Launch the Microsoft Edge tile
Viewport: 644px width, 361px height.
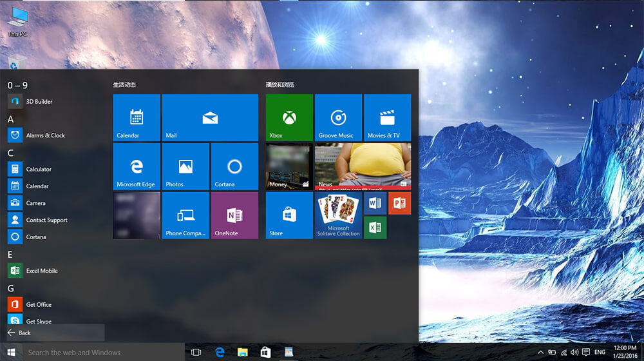[137, 166]
